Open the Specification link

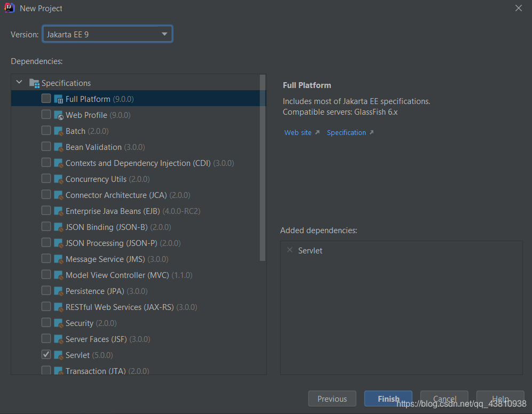346,133
